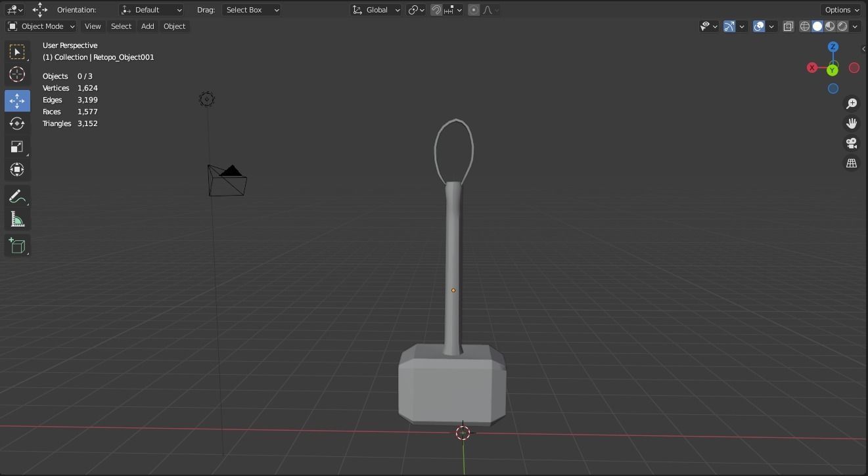The image size is (868, 476).
Task: Toggle show overlays button
Action: [759, 26]
